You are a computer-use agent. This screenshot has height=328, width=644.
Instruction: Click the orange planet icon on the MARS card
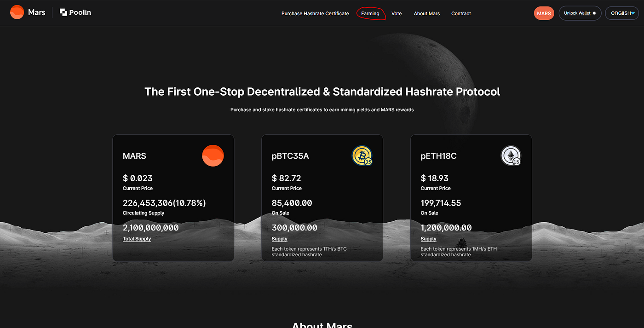coord(213,155)
